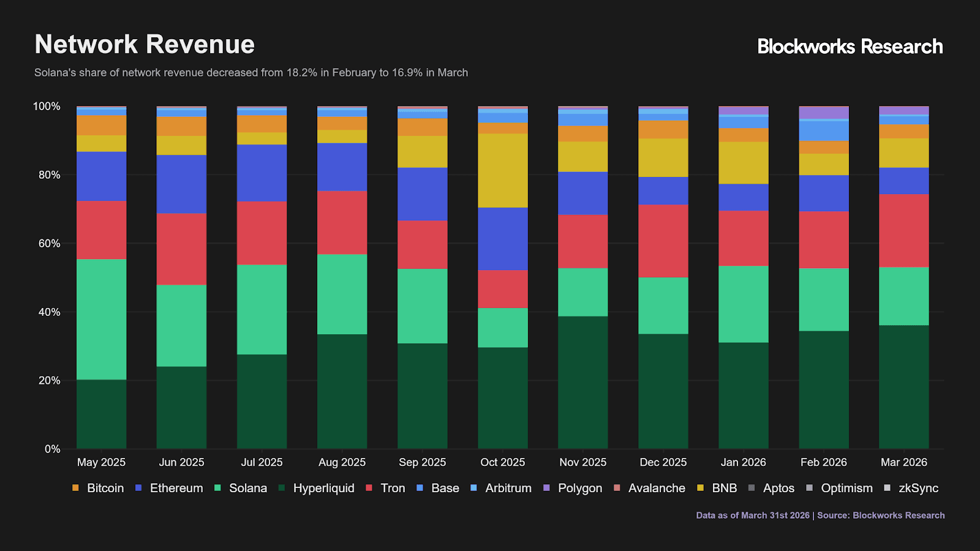
Task: Toggle the Optimism series in the legend
Action: tap(809, 488)
